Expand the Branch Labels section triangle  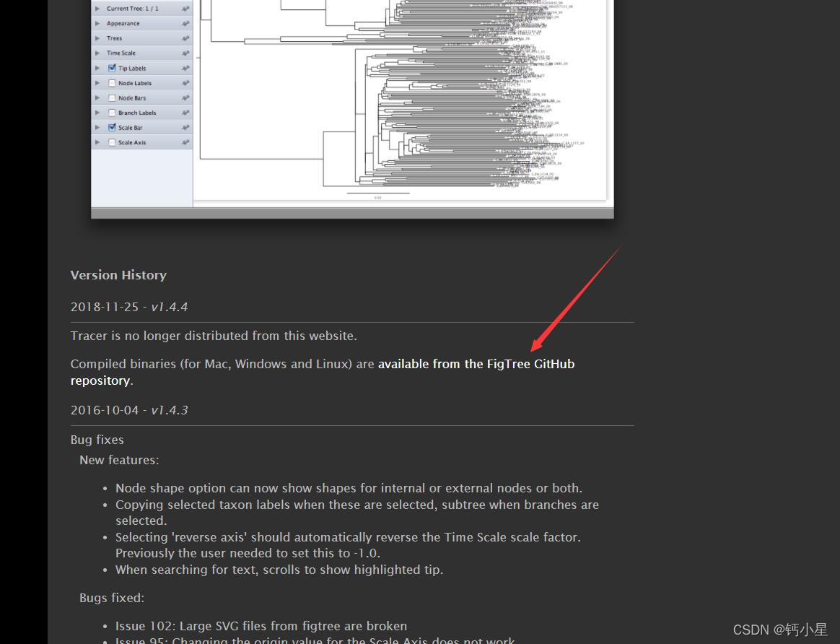pos(97,113)
